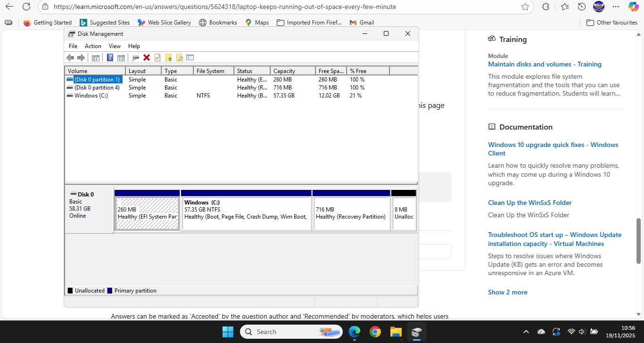Open the View menu

pos(115,46)
